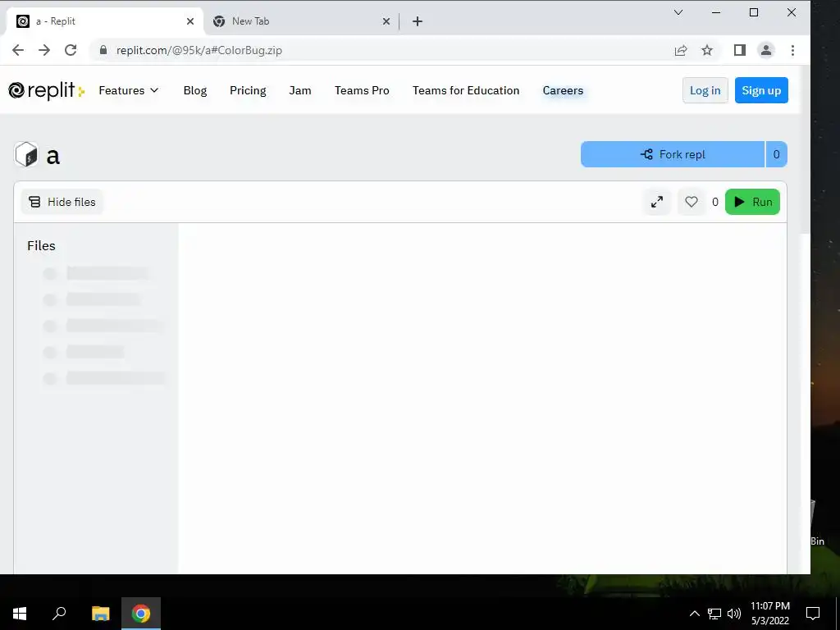The width and height of the screenshot is (840, 630).
Task: Open the Blog link
Action: [x=195, y=90]
